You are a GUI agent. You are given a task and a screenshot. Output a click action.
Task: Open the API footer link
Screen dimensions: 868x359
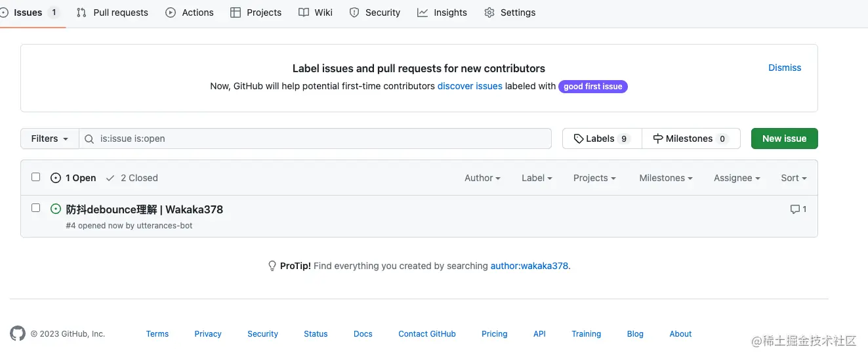click(x=539, y=334)
